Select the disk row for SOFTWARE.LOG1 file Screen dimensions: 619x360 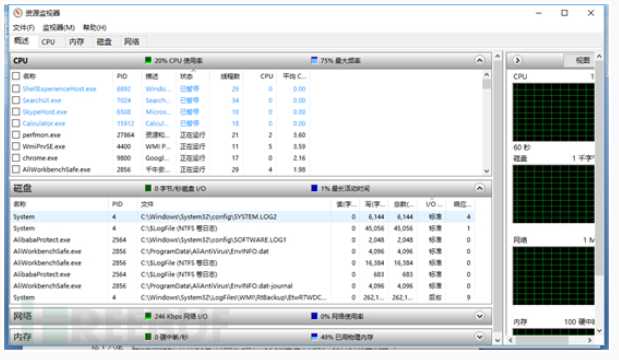[x=243, y=240]
